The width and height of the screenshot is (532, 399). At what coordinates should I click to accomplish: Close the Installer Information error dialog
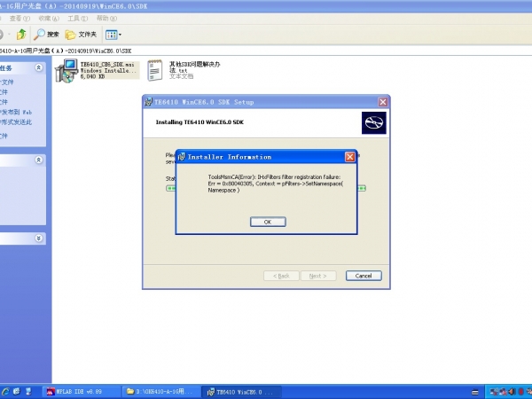click(349, 156)
